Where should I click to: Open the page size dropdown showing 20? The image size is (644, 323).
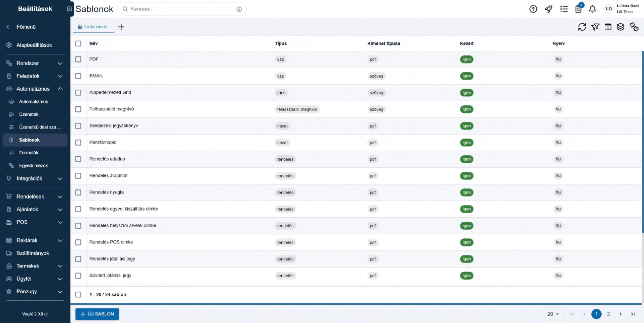(553, 314)
